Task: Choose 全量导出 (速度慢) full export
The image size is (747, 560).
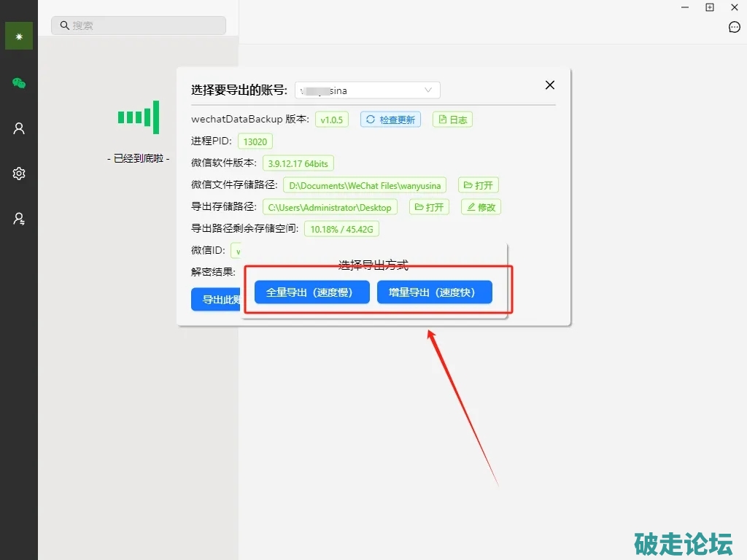Action: [311, 292]
